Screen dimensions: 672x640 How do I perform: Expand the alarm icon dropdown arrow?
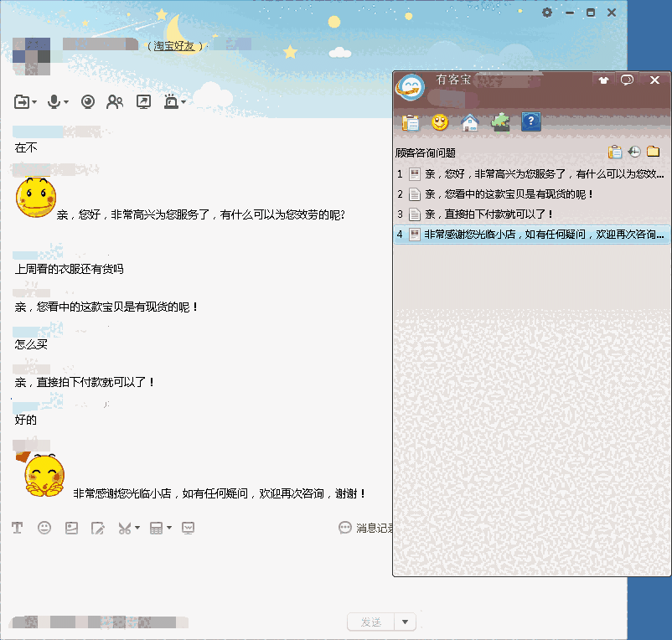click(184, 102)
